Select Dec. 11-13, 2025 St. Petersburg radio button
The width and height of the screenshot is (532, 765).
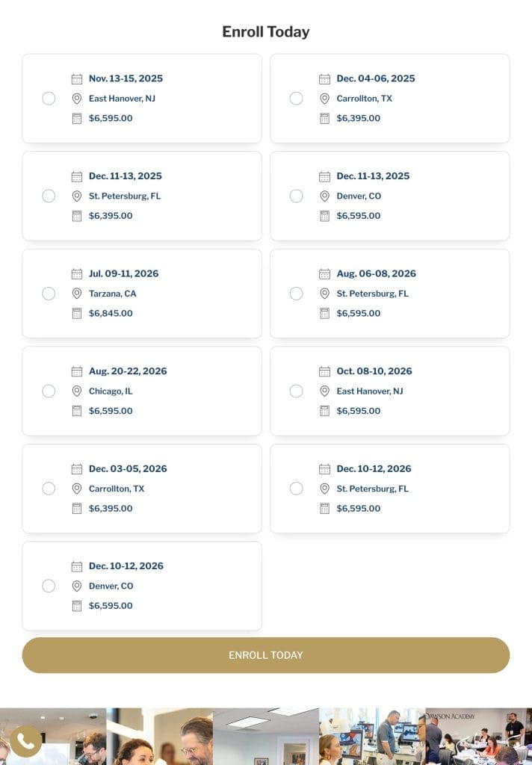pyautogui.click(x=49, y=196)
